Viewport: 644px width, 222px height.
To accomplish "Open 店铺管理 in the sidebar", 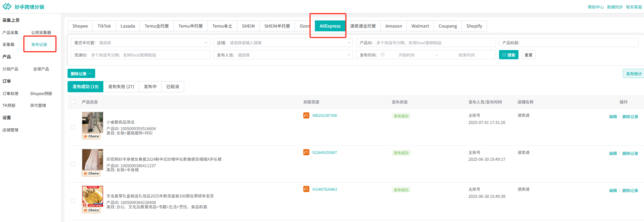I will click(x=10, y=130).
